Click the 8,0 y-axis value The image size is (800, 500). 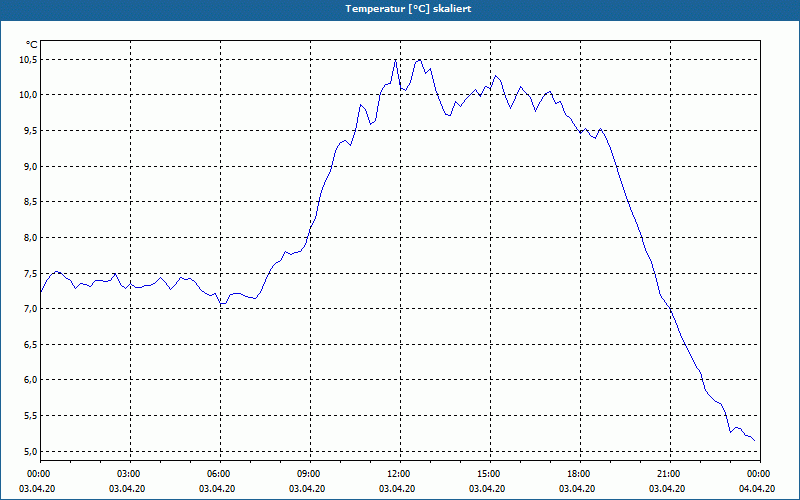tap(30, 238)
